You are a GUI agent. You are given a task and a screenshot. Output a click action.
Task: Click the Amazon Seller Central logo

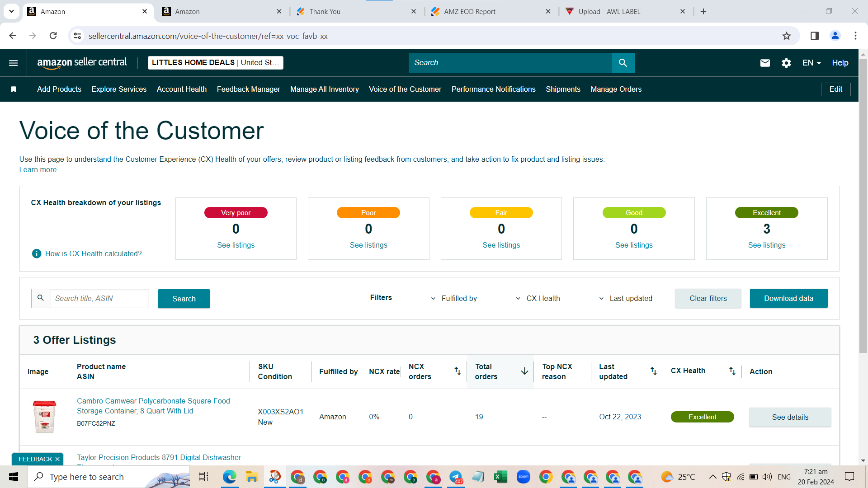(x=82, y=63)
